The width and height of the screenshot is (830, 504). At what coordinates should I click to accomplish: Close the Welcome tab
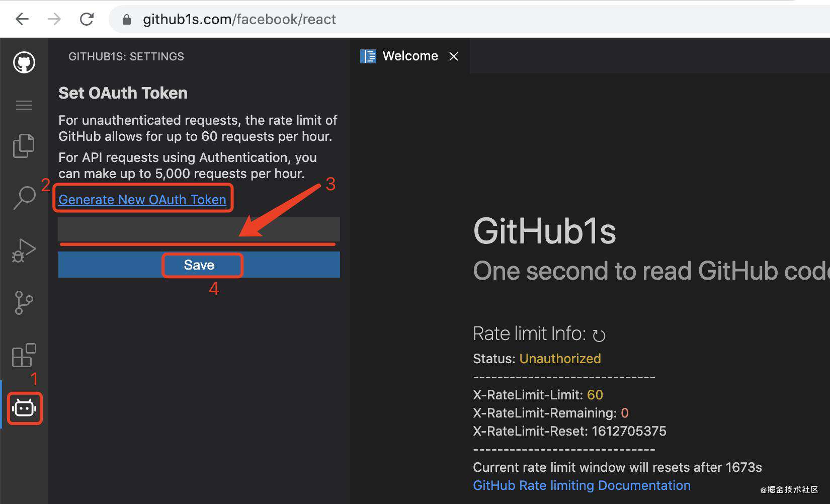(x=454, y=56)
